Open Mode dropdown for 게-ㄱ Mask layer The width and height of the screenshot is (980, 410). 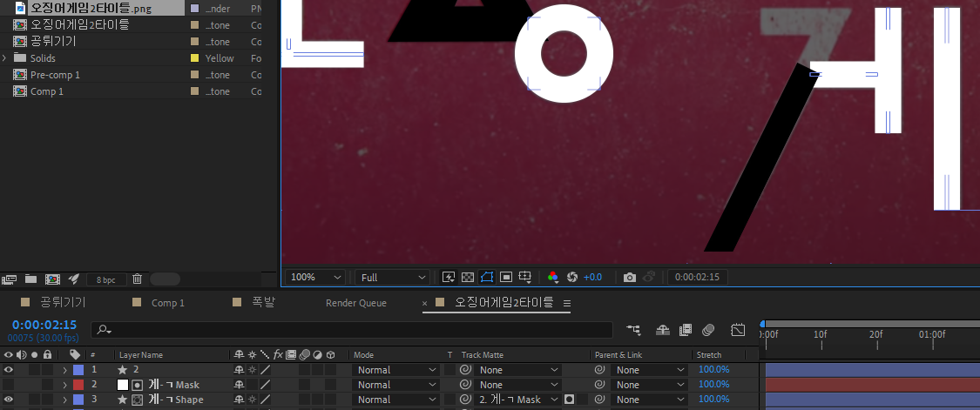(x=396, y=385)
